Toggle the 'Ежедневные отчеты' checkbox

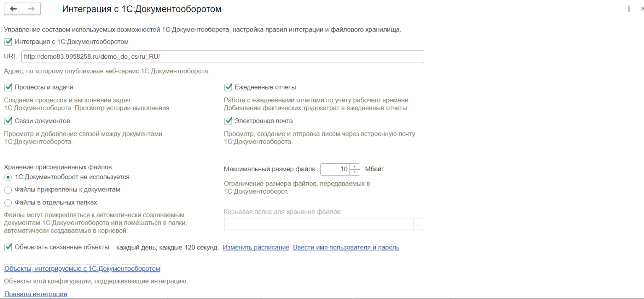229,87
